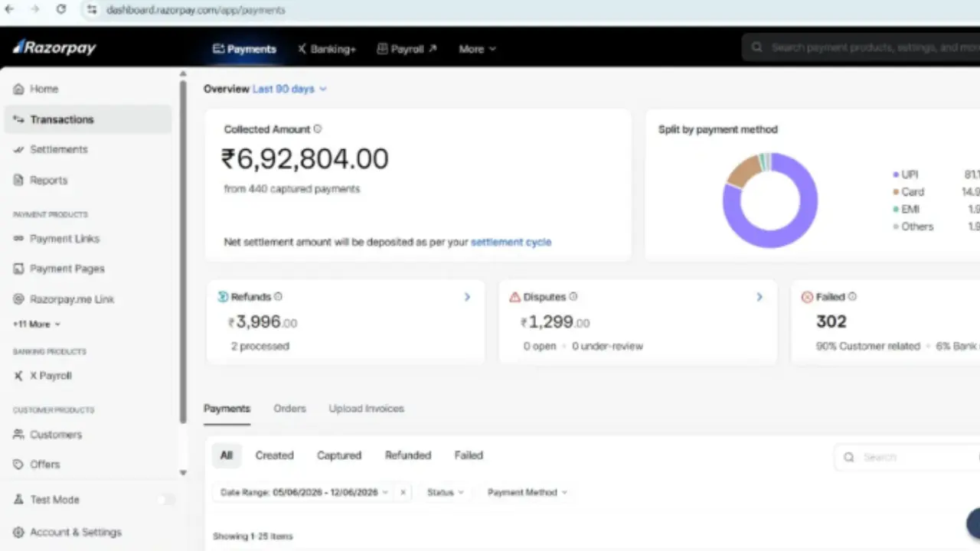The width and height of the screenshot is (980, 551).
Task: Open the Last 90 days overview dropdown
Action: point(289,89)
